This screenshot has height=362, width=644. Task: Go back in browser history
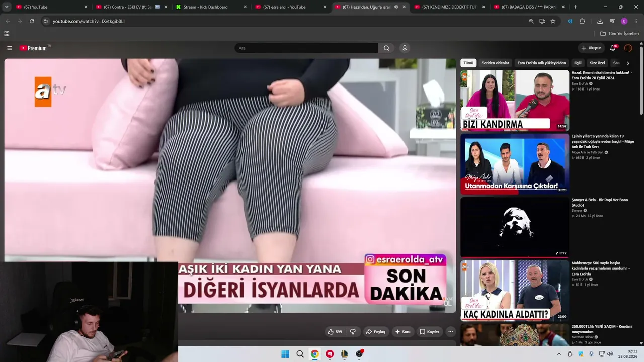[x=8, y=21]
